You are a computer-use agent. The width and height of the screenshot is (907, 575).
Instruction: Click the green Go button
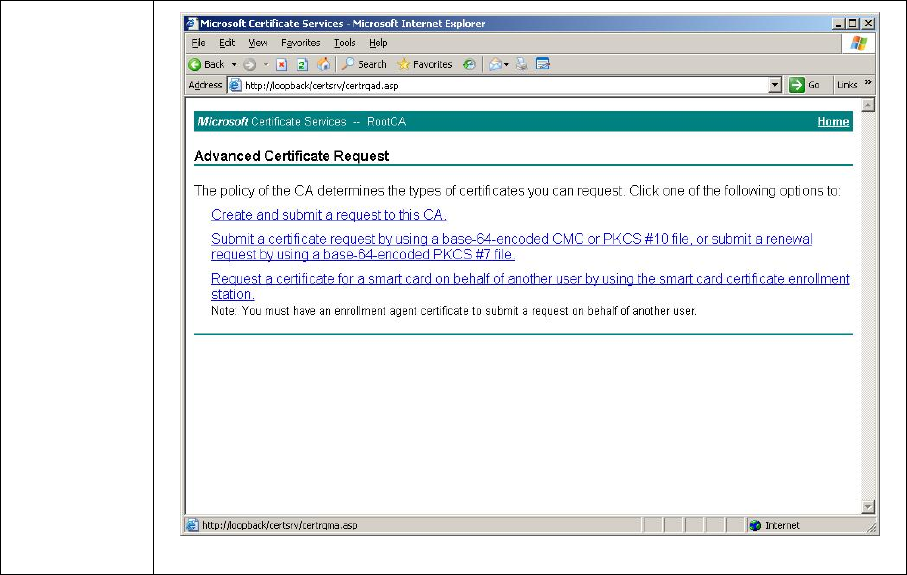(x=805, y=85)
